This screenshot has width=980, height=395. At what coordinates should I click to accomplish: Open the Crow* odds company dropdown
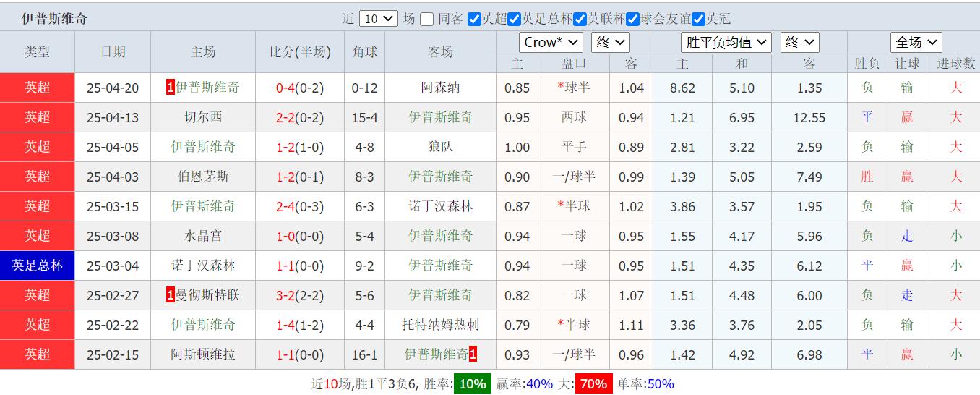point(550,43)
